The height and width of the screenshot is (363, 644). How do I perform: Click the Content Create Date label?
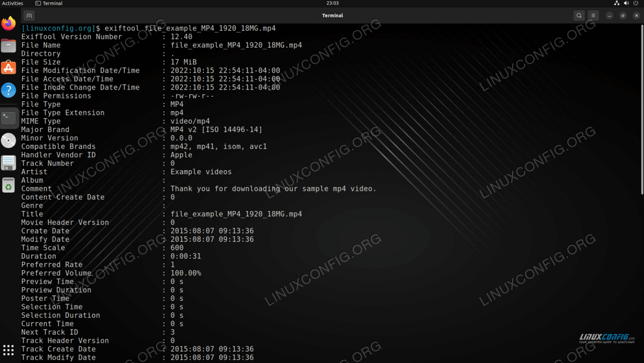[x=63, y=197]
